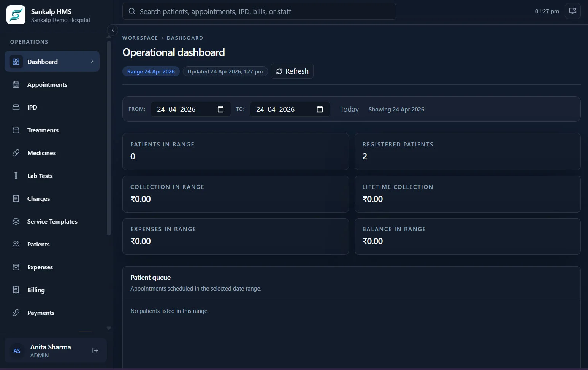Click the IPD bed icon
588x370 pixels.
coord(16,107)
